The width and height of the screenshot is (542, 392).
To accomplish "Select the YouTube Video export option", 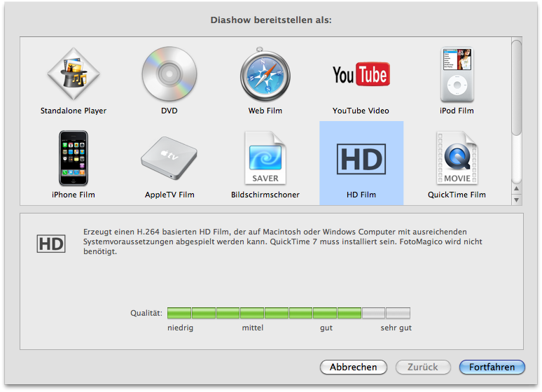I will [x=361, y=76].
